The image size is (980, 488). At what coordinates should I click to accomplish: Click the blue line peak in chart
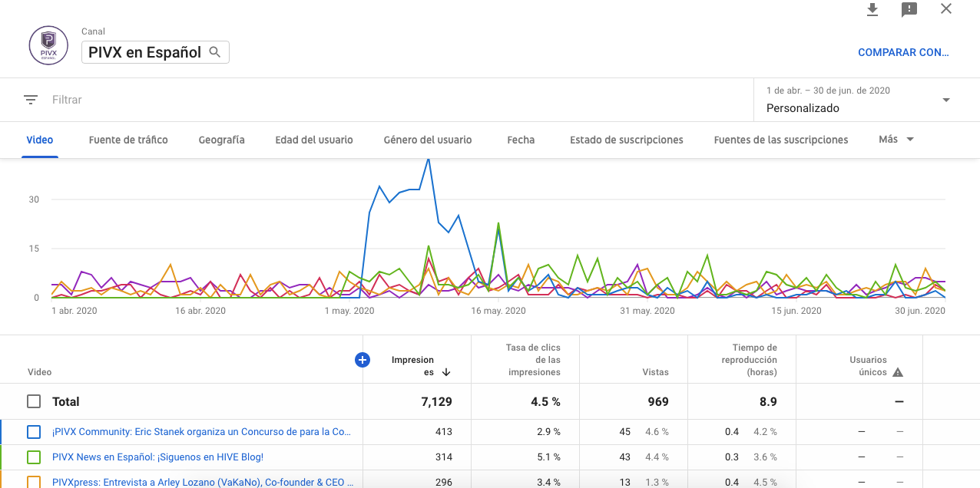pos(428,160)
